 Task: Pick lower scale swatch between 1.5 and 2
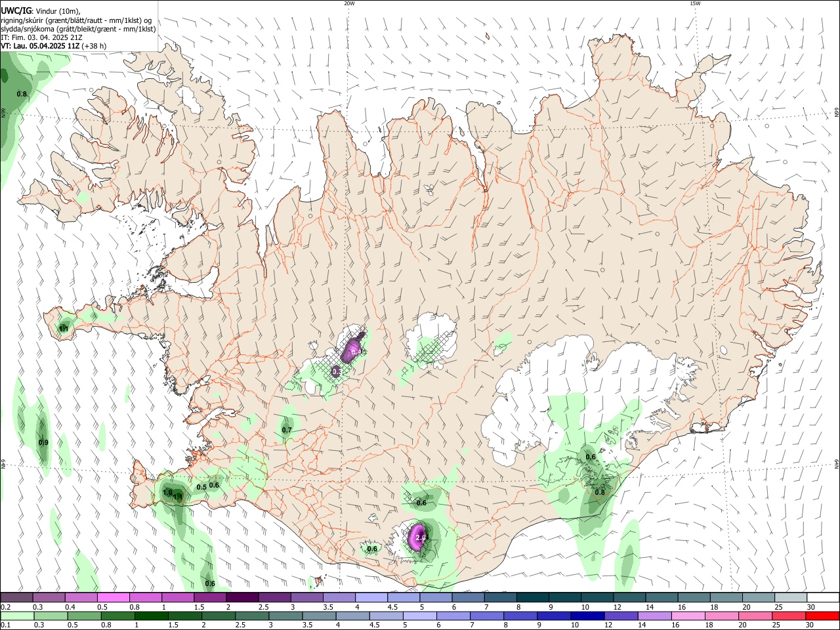pyautogui.click(x=185, y=616)
